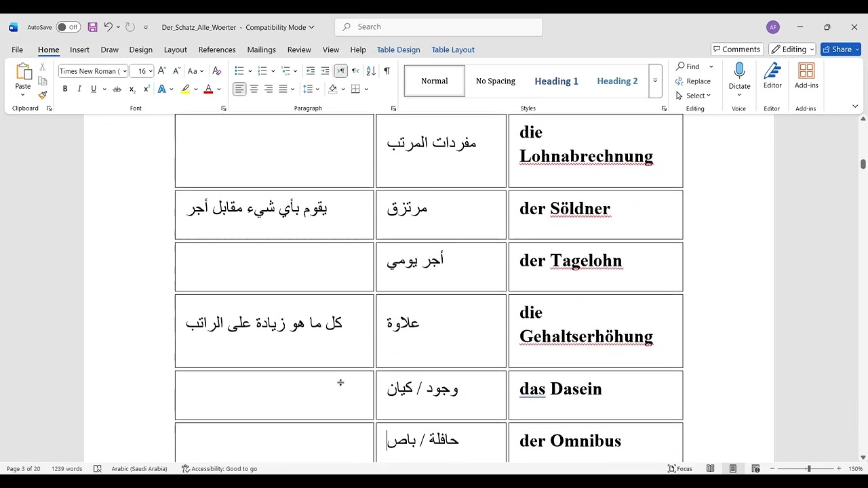Image resolution: width=868 pixels, height=488 pixels.
Task: Open the Select dropdown in Editing
Action: (x=693, y=96)
